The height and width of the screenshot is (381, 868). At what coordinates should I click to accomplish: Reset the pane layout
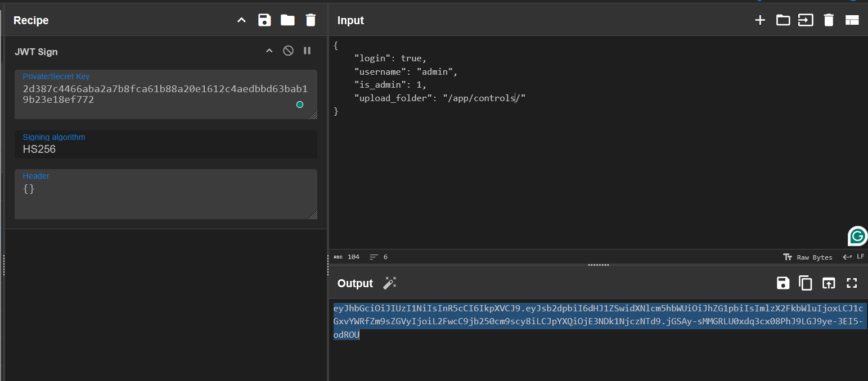pyautogui.click(x=852, y=20)
